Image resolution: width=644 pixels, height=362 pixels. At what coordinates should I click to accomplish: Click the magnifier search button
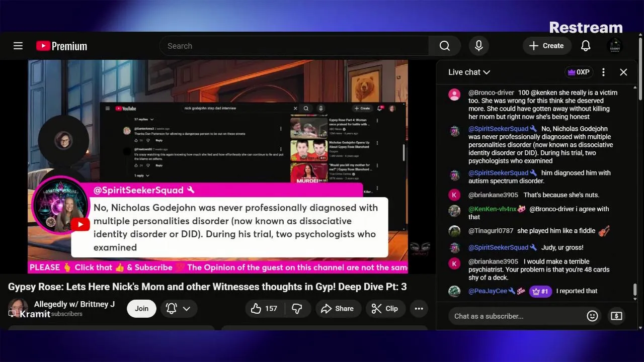444,46
